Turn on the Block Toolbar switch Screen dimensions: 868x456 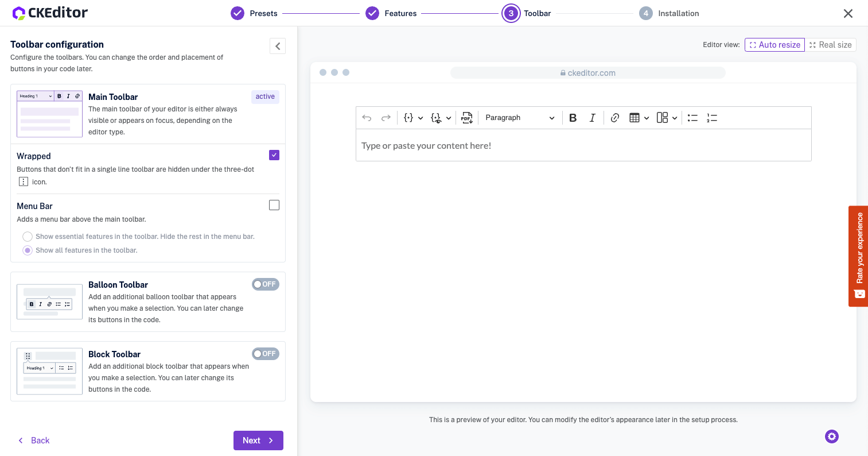(x=265, y=354)
